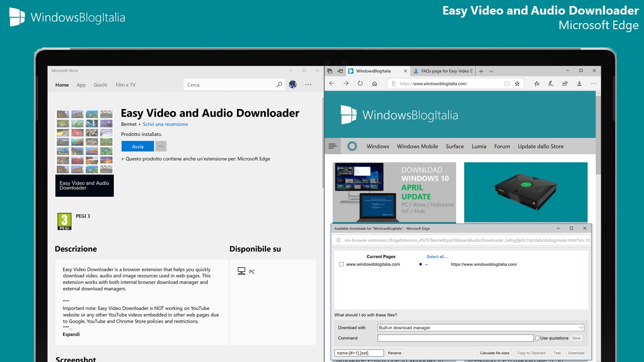Click Scrivi una recensione link
Image resolution: width=644 pixels, height=362 pixels.
pos(166,124)
